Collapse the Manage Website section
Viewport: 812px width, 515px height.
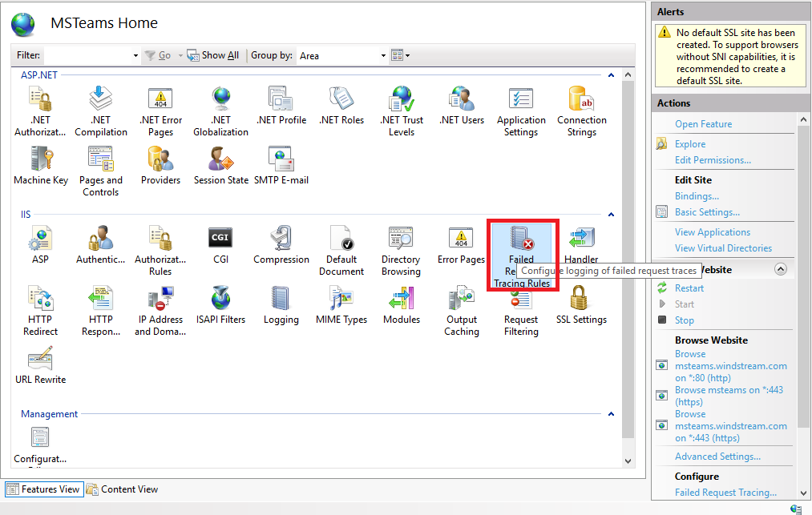click(781, 269)
